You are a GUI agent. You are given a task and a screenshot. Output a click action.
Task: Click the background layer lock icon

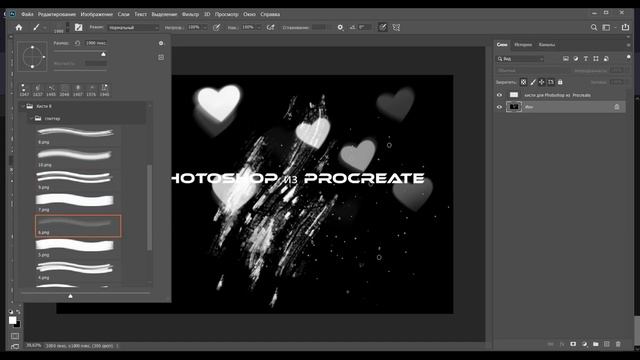click(617, 107)
